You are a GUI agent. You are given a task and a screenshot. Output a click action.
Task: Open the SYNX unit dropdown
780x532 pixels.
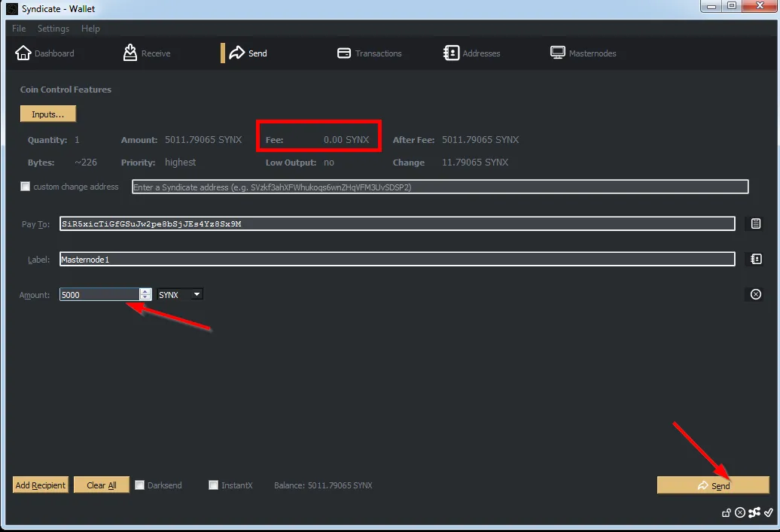pyautogui.click(x=180, y=294)
